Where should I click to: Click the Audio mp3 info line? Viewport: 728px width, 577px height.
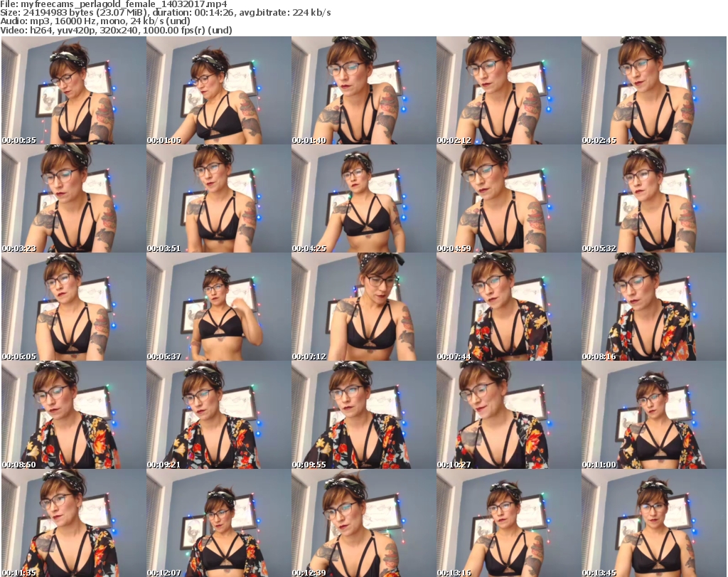point(95,21)
